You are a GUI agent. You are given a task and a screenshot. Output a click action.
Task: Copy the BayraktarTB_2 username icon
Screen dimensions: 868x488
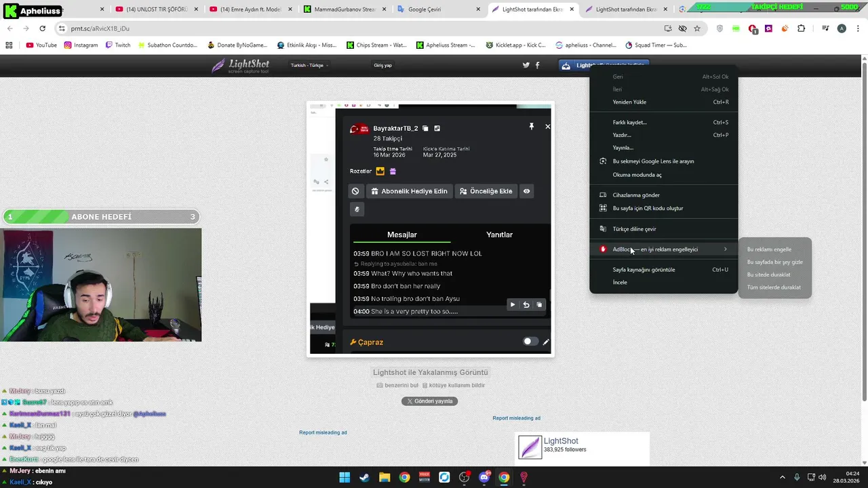pyautogui.click(x=425, y=128)
